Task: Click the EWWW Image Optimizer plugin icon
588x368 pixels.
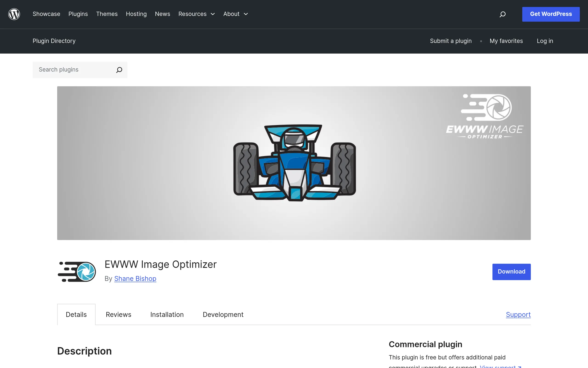Action: pyautogui.click(x=77, y=272)
